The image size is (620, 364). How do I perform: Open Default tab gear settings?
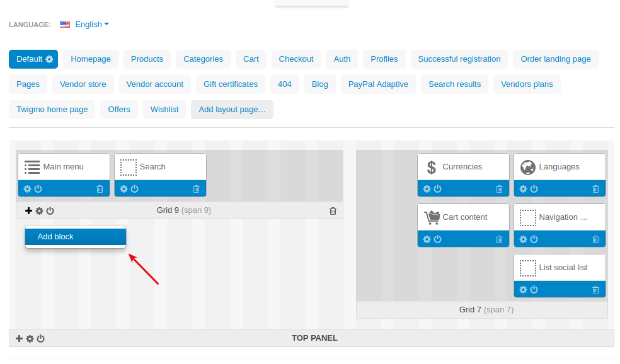(x=49, y=59)
